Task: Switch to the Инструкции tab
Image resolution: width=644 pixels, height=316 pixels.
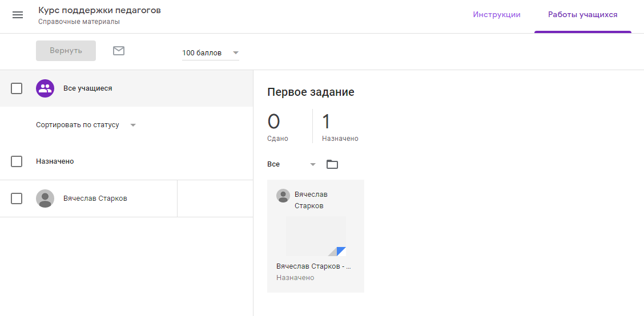Action: [x=497, y=15]
